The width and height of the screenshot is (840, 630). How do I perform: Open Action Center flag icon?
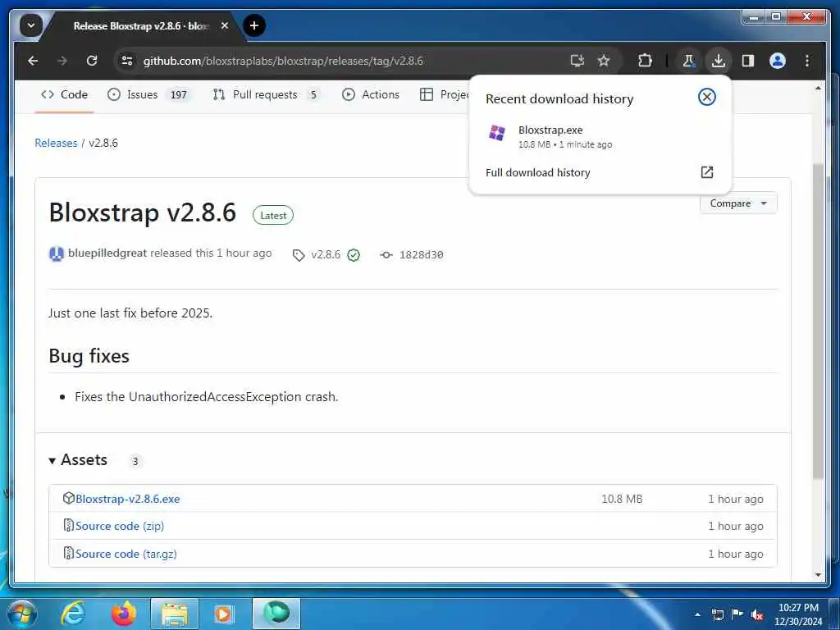pos(737,614)
